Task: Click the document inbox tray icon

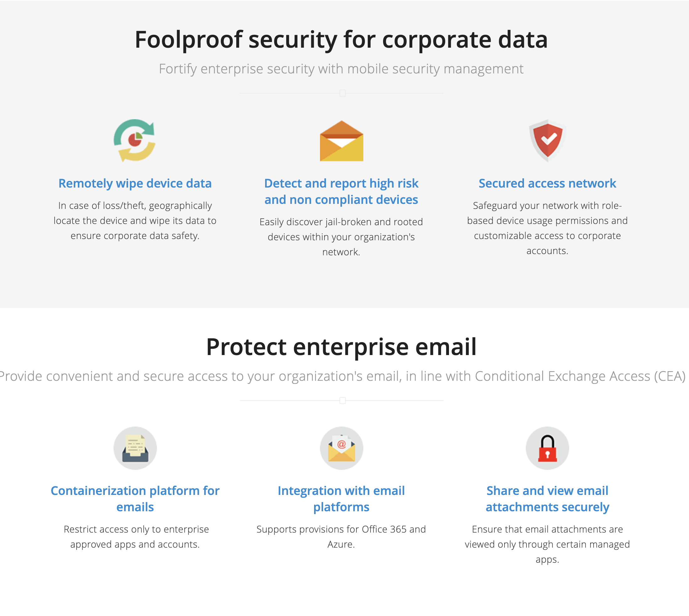Action: pos(135,448)
